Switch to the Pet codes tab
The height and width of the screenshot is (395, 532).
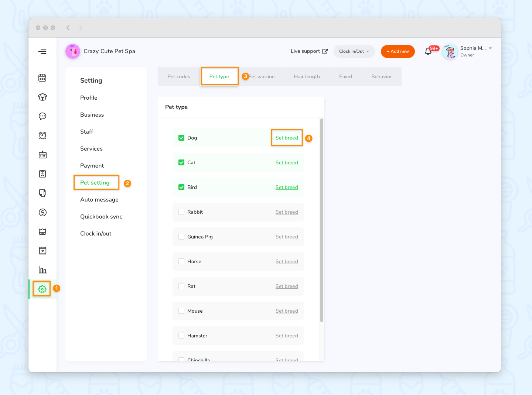pyautogui.click(x=179, y=76)
